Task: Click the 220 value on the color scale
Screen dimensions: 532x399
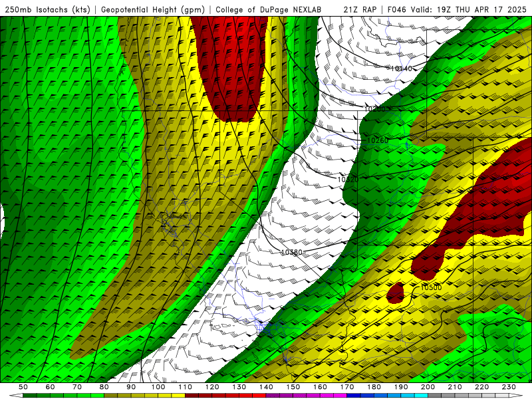Action: point(482,387)
